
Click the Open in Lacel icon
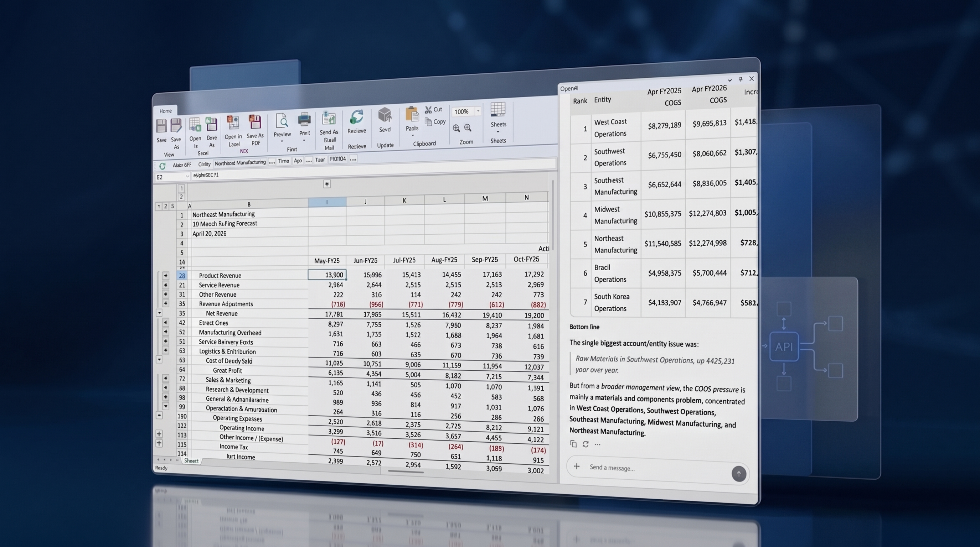tap(233, 123)
